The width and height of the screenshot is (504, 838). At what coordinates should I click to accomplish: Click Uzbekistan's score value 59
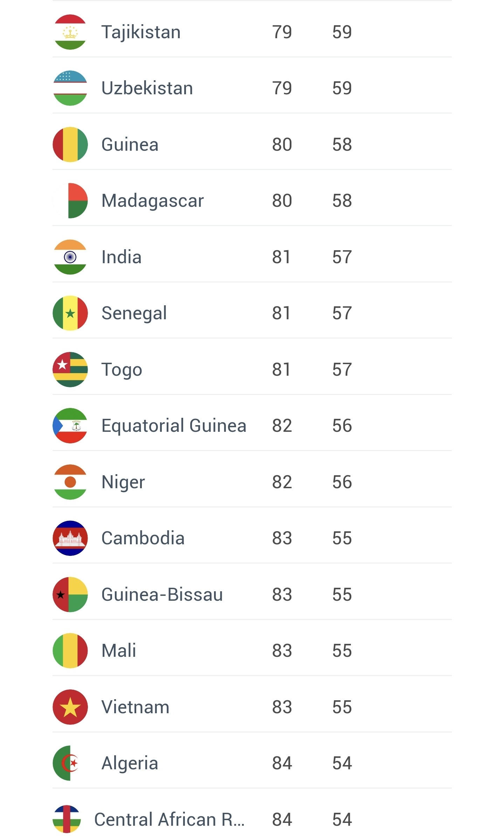(x=342, y=88)
